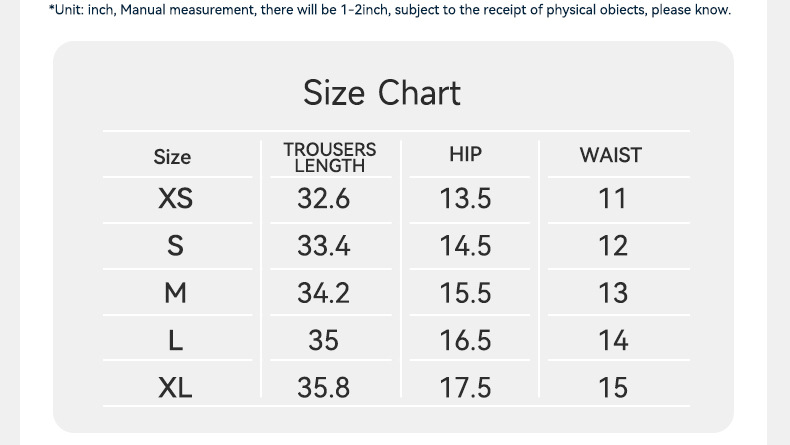Click trousers length value 33.4

tap(323, 246)
